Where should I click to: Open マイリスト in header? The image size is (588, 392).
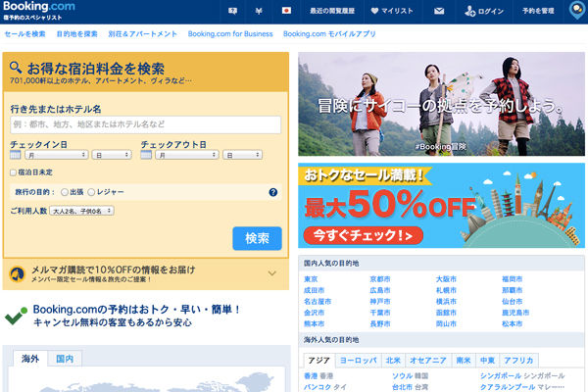392,11
